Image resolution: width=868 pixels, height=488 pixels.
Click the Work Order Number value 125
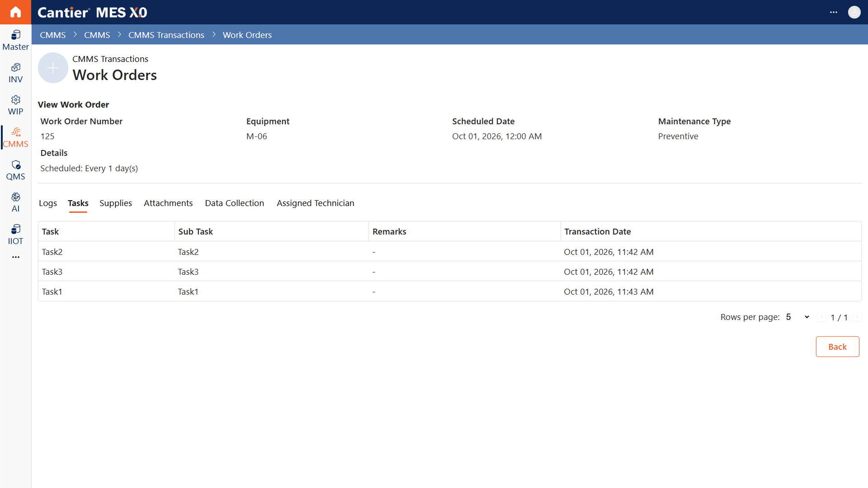(47, 136)
